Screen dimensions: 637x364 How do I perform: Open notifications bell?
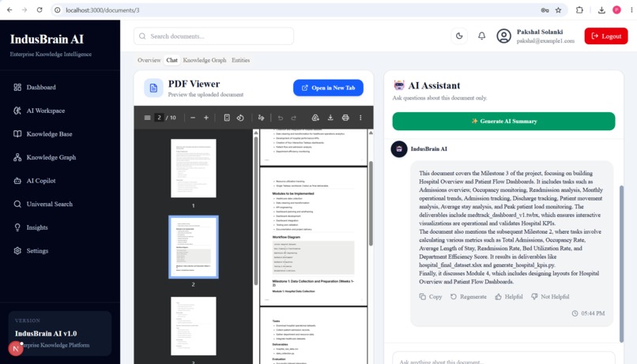click(481, 36)
